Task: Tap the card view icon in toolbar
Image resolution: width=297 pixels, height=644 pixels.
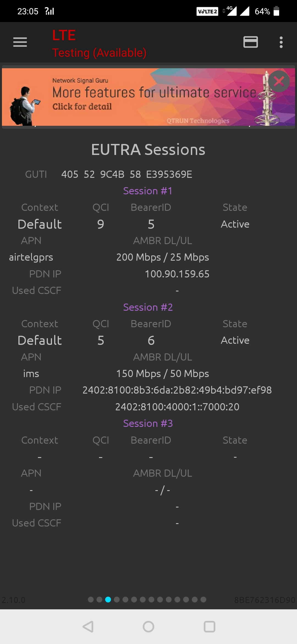Action: pos(251,42)
